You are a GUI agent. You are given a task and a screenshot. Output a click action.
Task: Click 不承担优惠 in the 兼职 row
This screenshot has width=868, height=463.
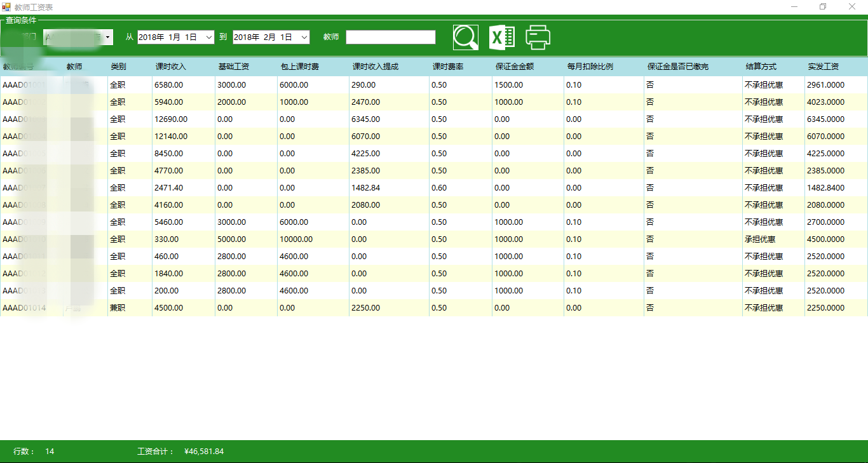773,308
